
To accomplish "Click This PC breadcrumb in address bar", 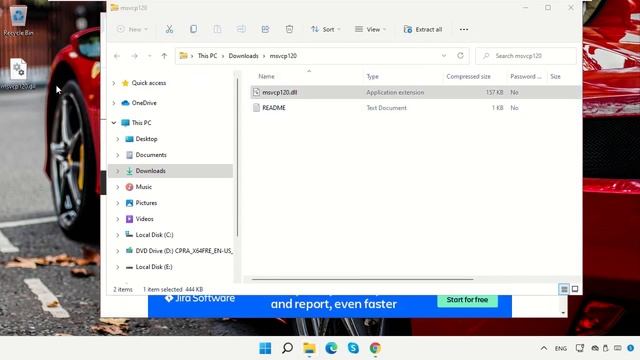I will [x=207, y=56].
